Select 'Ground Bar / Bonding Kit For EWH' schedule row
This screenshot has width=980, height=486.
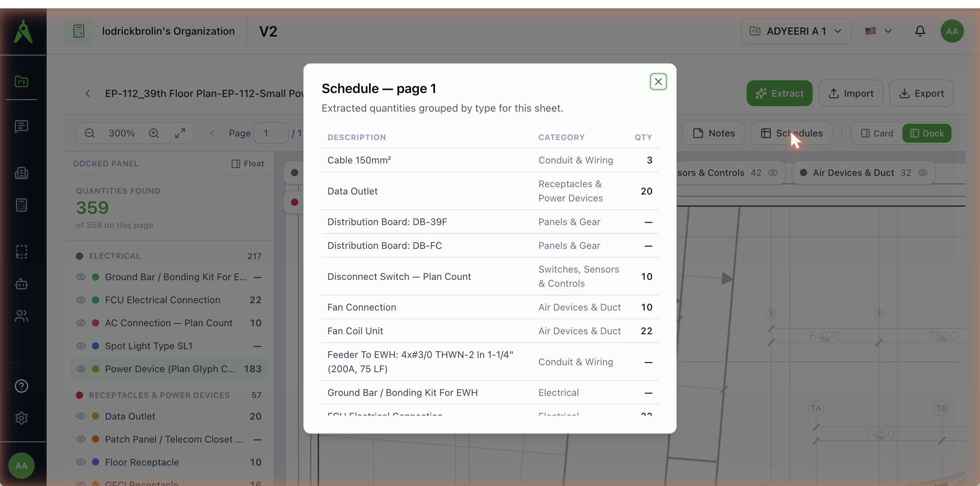pyautogui.click(x=490, y=392)
